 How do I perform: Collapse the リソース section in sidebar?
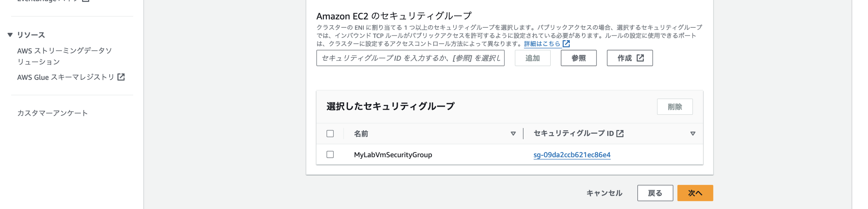(10, 35)
